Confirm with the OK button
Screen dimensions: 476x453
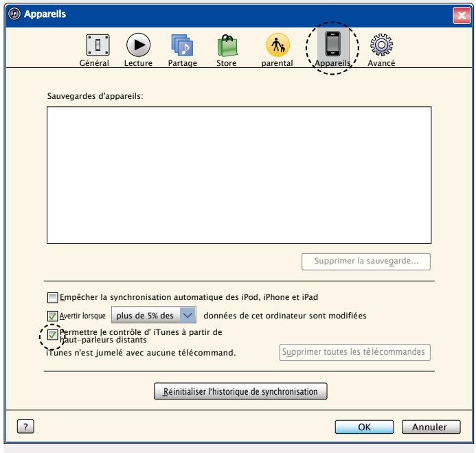pos(364,427)
